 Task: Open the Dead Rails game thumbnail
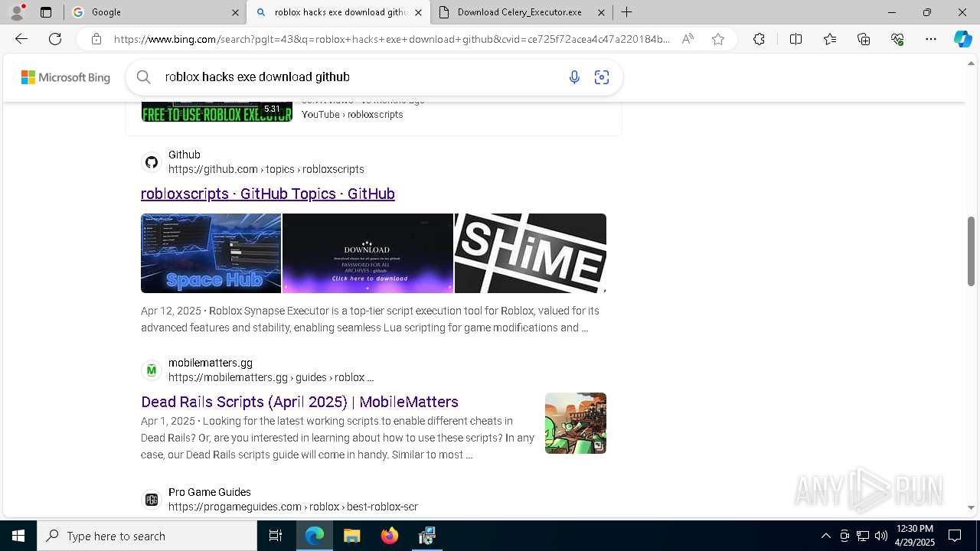pyautogui.click(x=576, y=423)
